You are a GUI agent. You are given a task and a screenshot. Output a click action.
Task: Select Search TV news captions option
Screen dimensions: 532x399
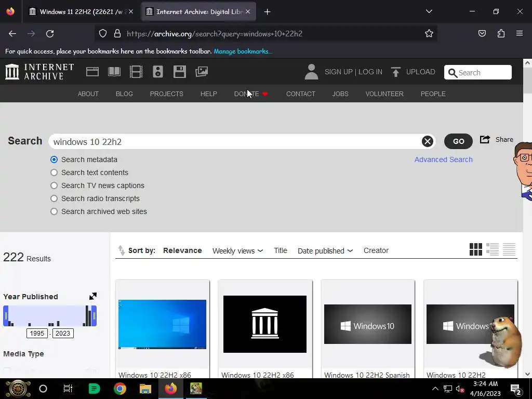point(54,185)
